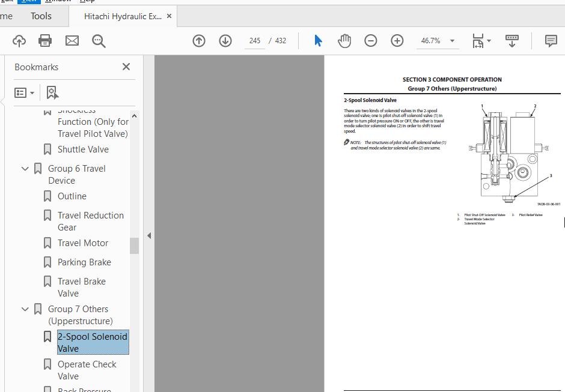Go to next page arrow
Image resolution: width=565 pixels, height=392 pixels.
pyautogui.click(x=225, y=41)
